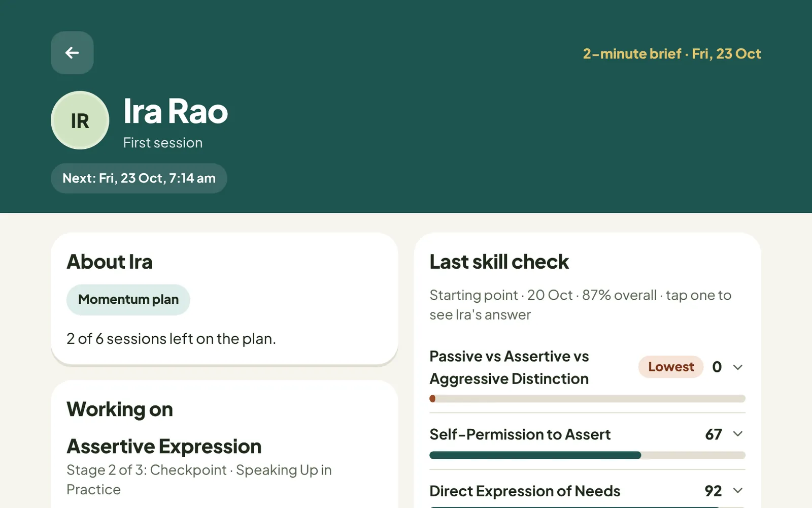Click the About Ira heading
Image resolution: width=812 pixels, height=508 pixels.
tap(110, 262)
